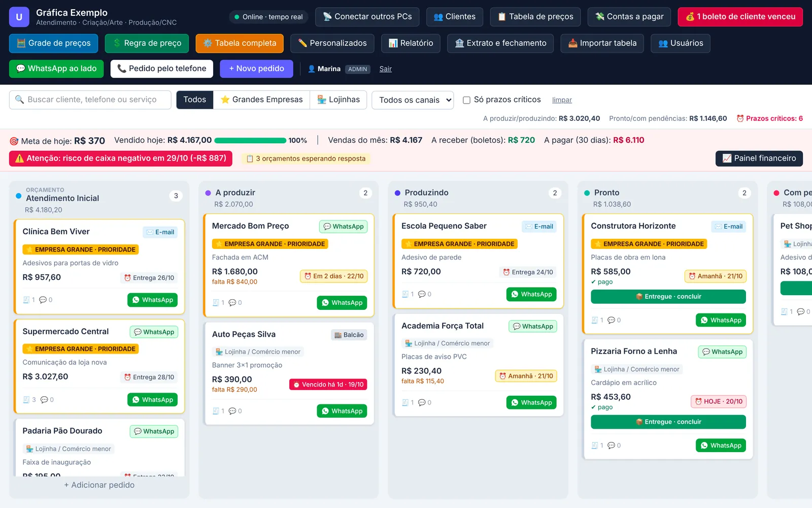Click the warning triangle icon in cash risk alert
Image resolution: width=812 pixels, height=508 pixels.
click(20, 158)
